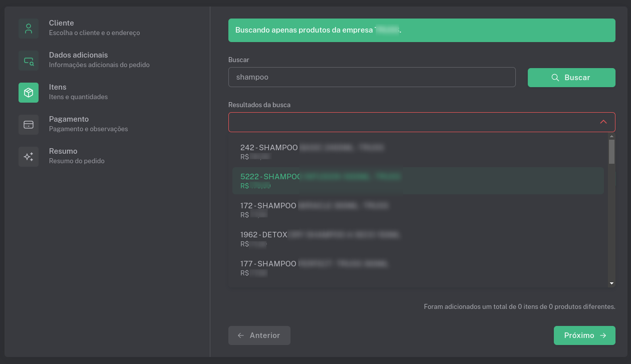Go back with the Anterior button
The width and height of the screenshot is (631, 364).
259,335
